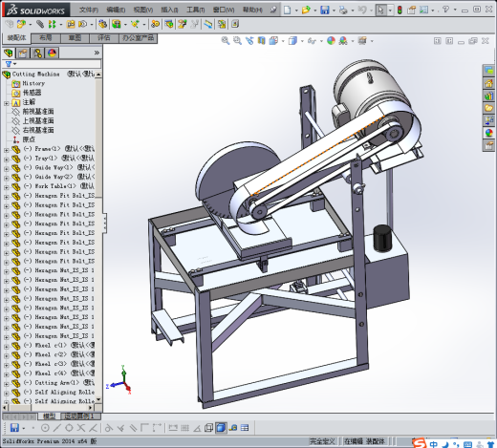Switch to the 草图 tab
The height and width of the screenshot is (448, 497).
point(76,38)
